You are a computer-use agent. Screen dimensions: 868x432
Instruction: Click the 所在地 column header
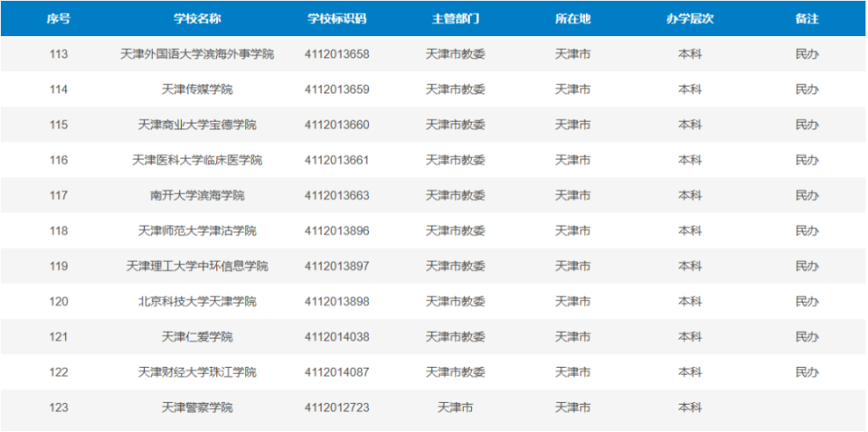pyautogui.click(x=573, y=19)
